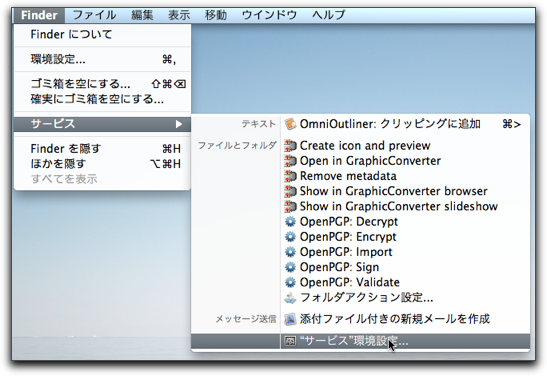547x376 pixels.
Task: Choose Show in GraphicConverter slideshow text
Action: tap(399, 206)
